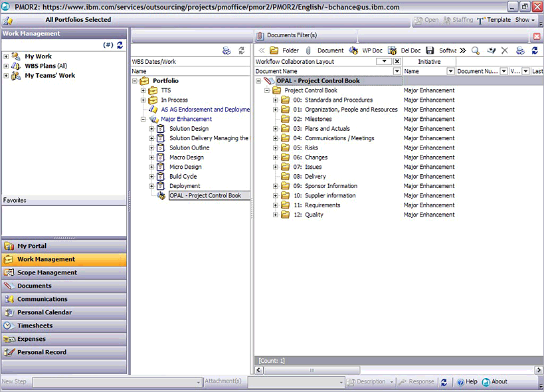544x392 pixels.
Task: Click the Description status bar button
Action: pos(370,382)
